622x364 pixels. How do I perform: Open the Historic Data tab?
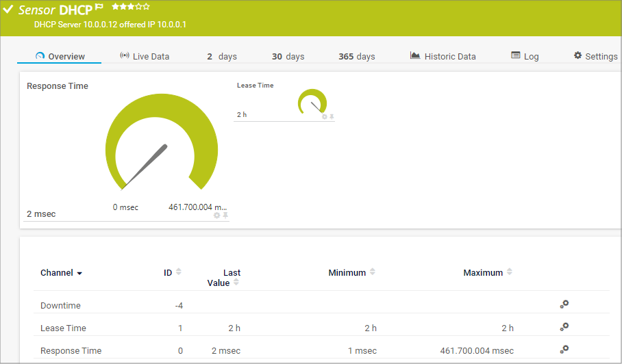tap(443, 56)
